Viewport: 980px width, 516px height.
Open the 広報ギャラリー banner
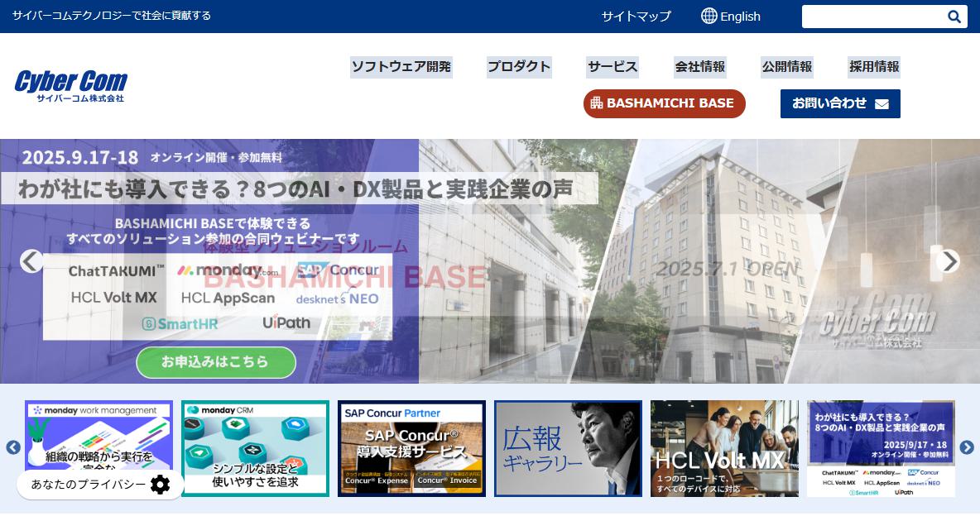pyautogui.click(x=568, y=448)
